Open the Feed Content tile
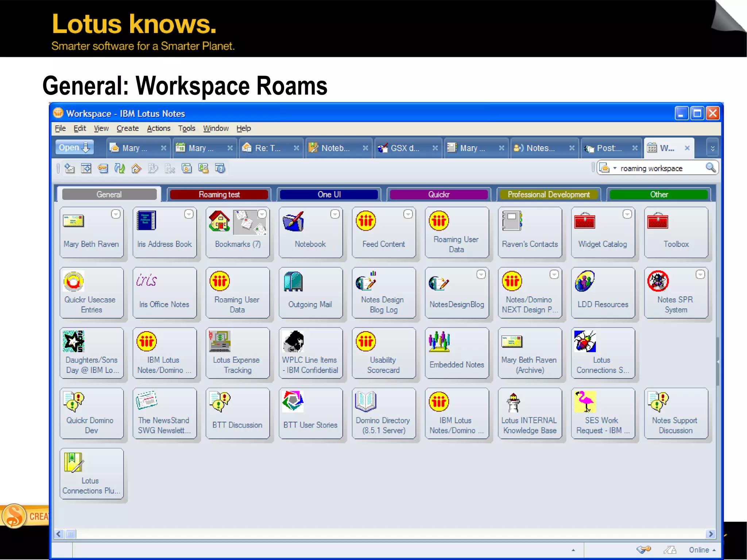747x560 pixels. [384, 232]
